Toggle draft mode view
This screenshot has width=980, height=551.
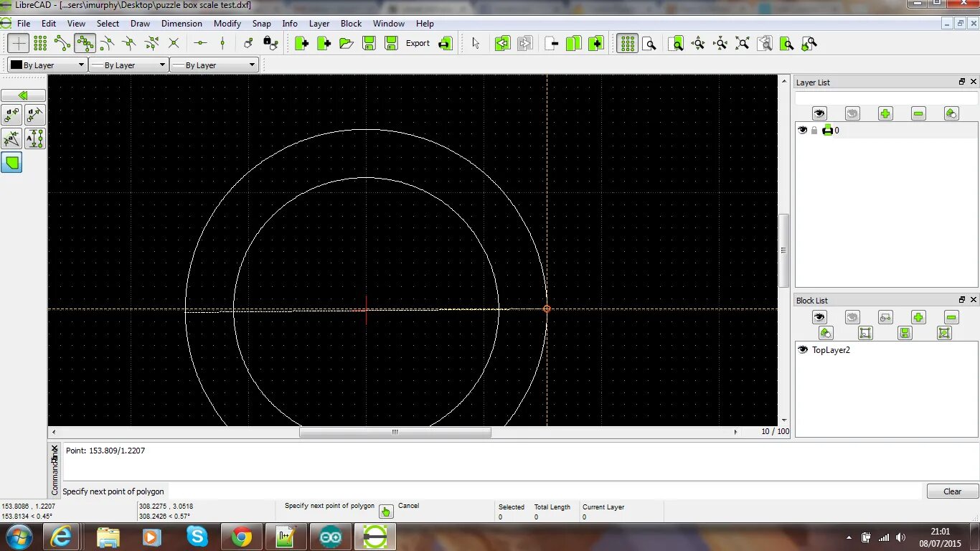(649, 44)
